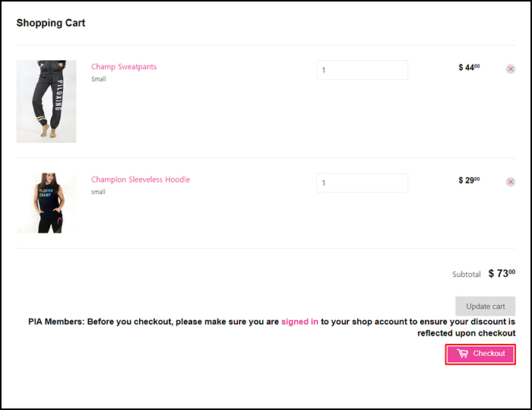Open the Champion Sleeveless Hoodie product link
Viewport: 532px width, 410px height.
pyautogui.click(x=141, y=180)
